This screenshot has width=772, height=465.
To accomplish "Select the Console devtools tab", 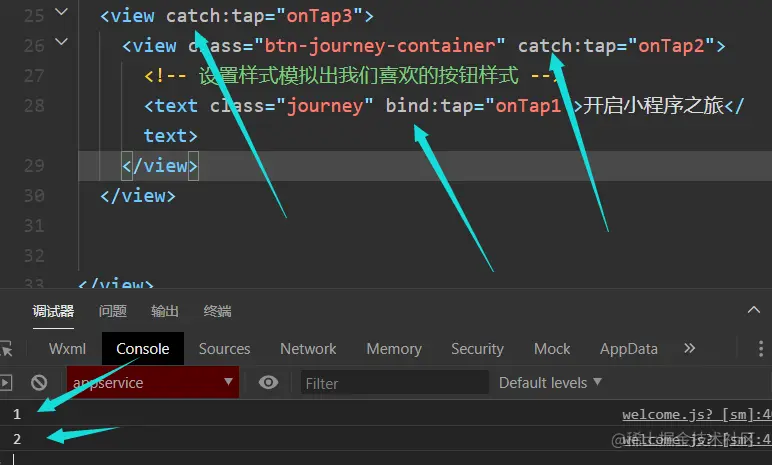I will coord(143,349).
